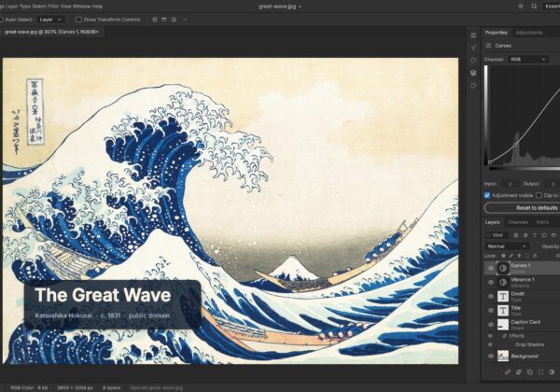Viewport: 560px width, 392px height.
Task: Uncheck the Adjustment visible checkbox
Action: (x=487, y=195)
